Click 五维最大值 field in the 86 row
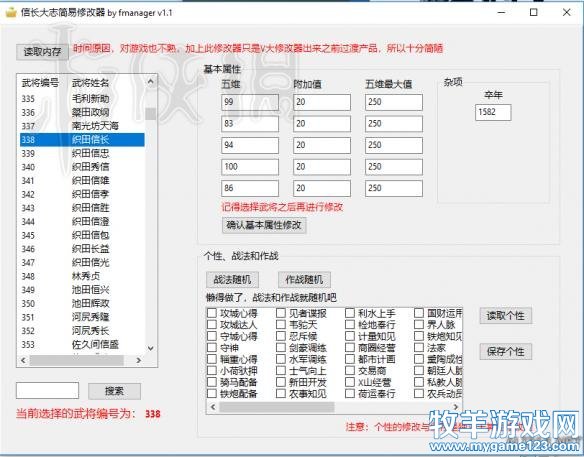The height and width of the screenshot is (457, 584). [394, 188]
